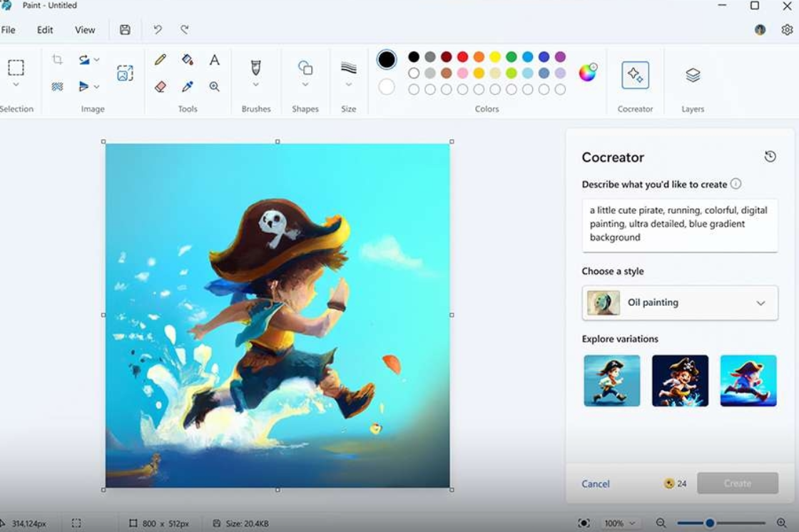This screenshot has height=532, width=799.
Task: Select the Fill bucket tool
Action: 187,60
